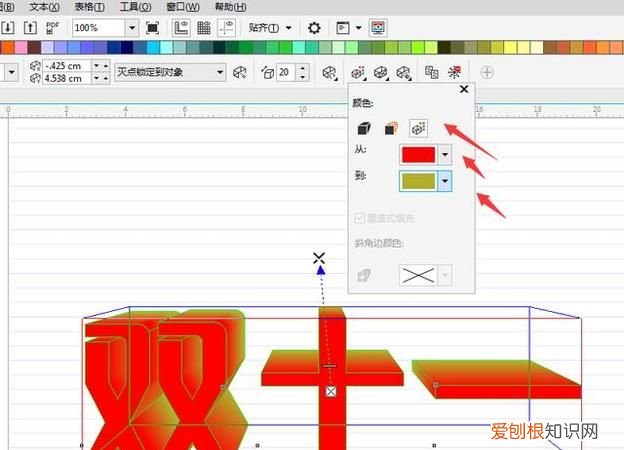Open the extrusion lighting icon

point(404,72)
